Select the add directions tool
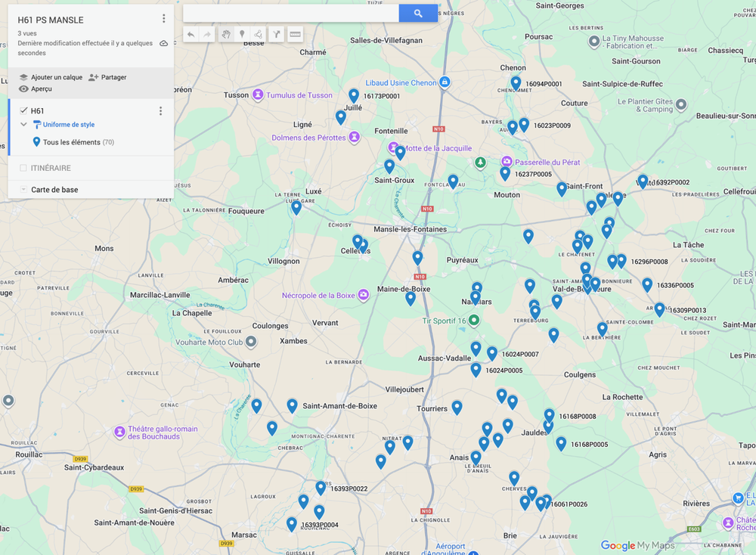Screen dimensions: 756x555 pos(277,34)
